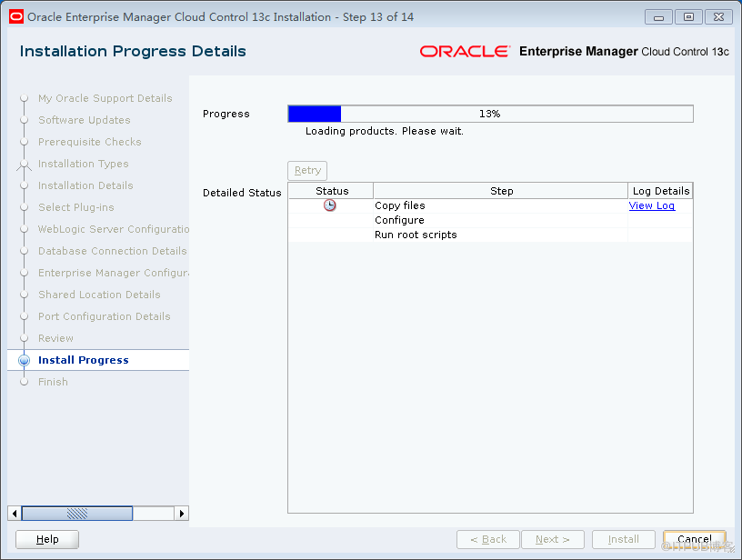Select the Configure row text
Viewport: 742px width, 560px height.
(x=399, y=220)
